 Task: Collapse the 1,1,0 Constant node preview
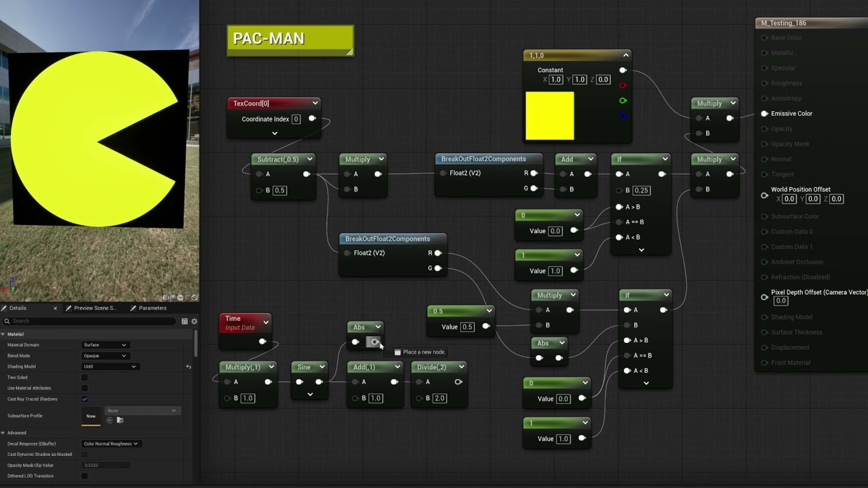tap(626, 55)
